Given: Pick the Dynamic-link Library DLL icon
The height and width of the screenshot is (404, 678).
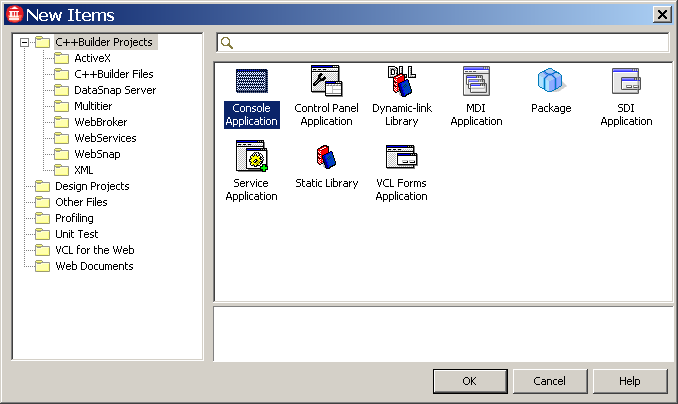Looking at the screenshot, I should (x=402, y=81).
